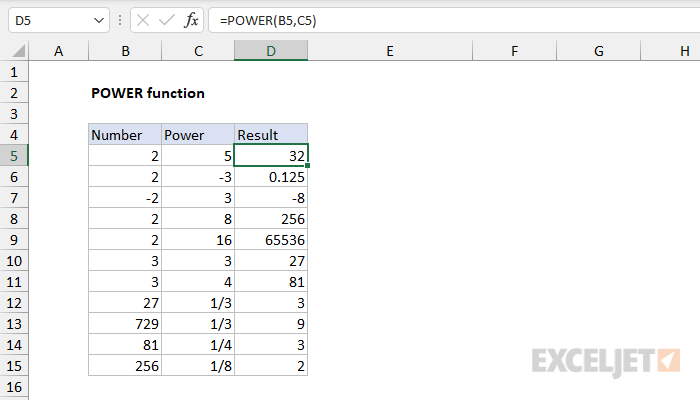Screen dimensions: 700x400
Task: Select result cell showing 0.125
Action: (x=271, y=177)
